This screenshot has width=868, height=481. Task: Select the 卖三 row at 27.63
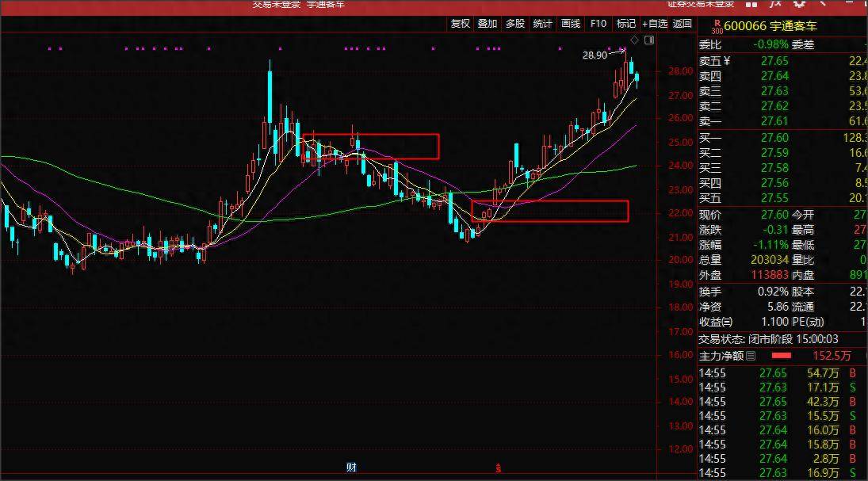[x=782, y=91]
